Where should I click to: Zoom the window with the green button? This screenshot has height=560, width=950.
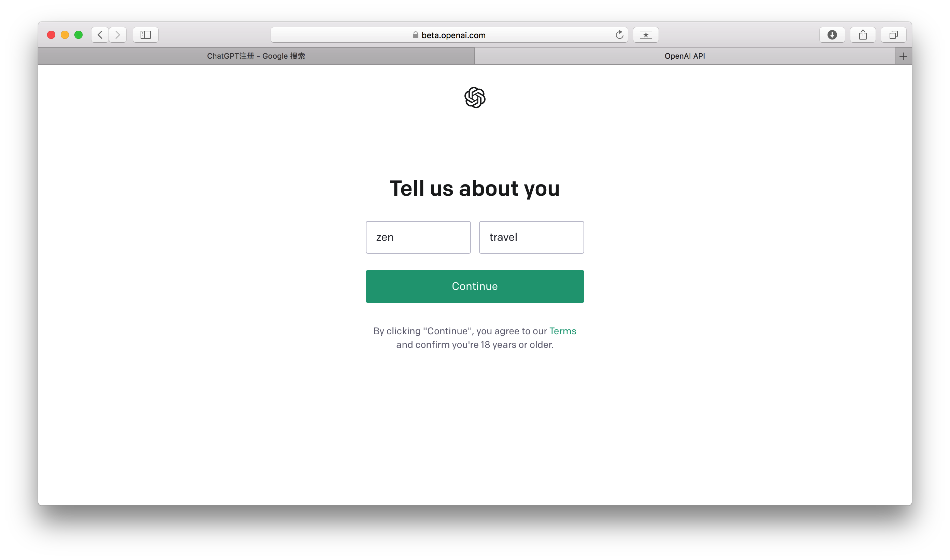tap(78, 35)
